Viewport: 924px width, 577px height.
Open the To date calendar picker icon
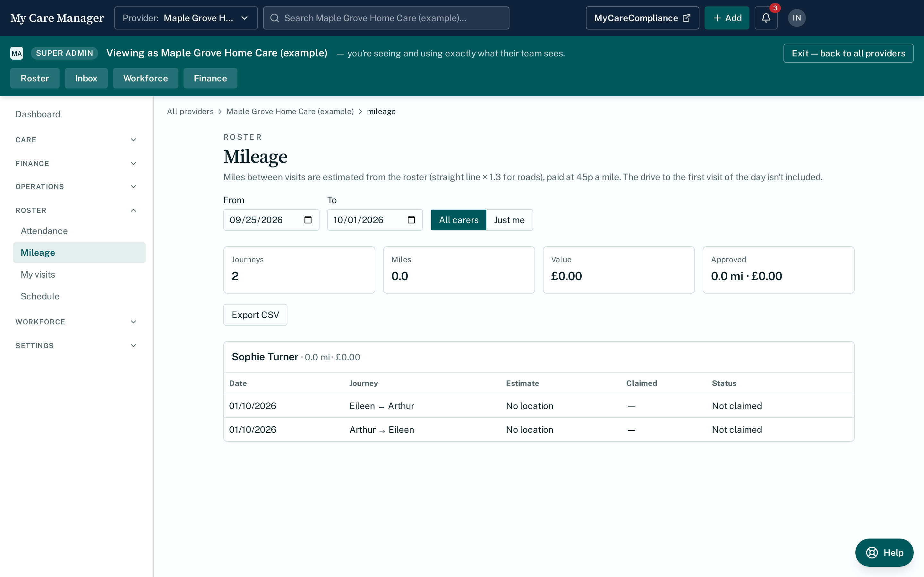click(411, 220)
